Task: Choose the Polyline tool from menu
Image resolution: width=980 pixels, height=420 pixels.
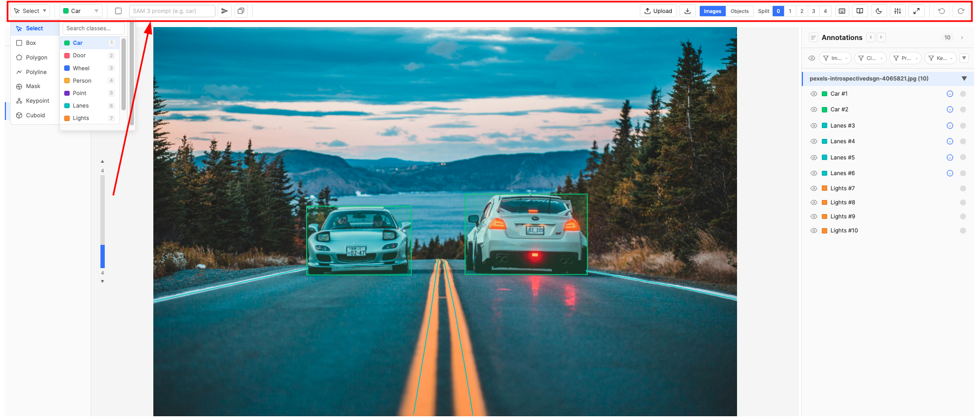Action: click(x=35, y=72)
